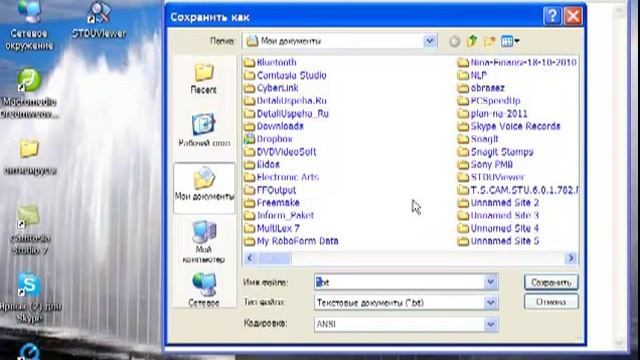
Task: Select Мои документы in places bar
Action: (x=204, y=188)
